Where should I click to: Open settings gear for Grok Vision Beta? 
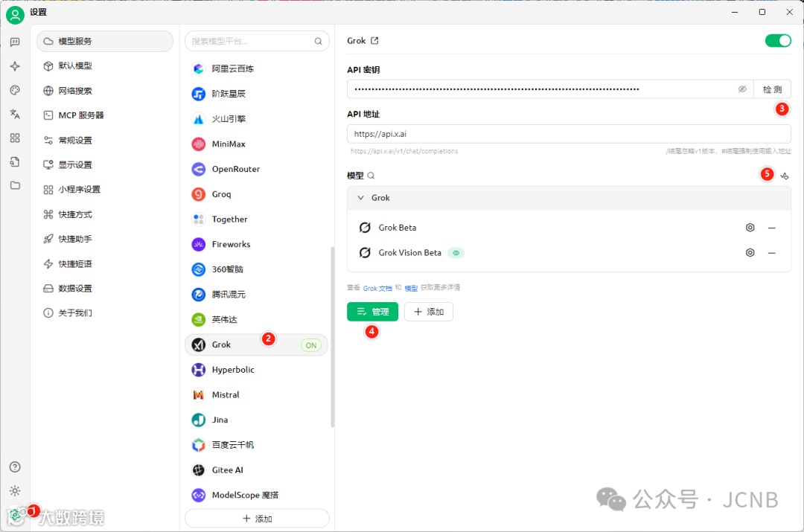click(750, 253)
